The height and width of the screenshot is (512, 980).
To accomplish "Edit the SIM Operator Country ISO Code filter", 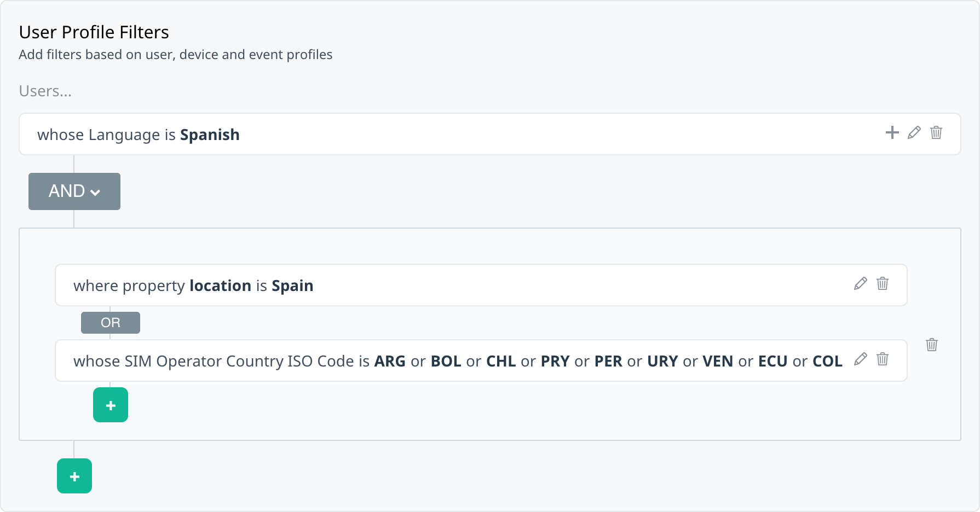I will tap(860, 359).
